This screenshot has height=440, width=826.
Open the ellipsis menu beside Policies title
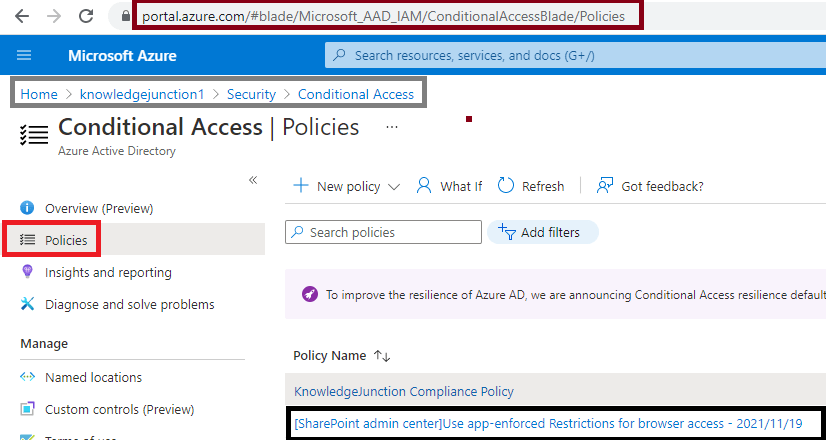coord(391,127)
